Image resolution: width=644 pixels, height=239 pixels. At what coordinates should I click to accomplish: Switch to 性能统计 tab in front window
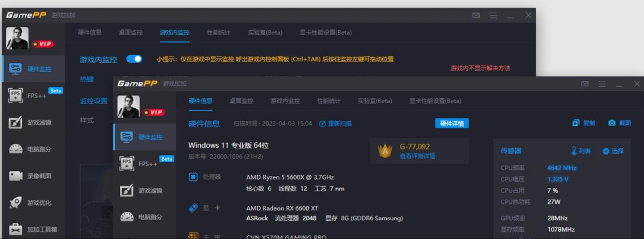pos(329,101)
